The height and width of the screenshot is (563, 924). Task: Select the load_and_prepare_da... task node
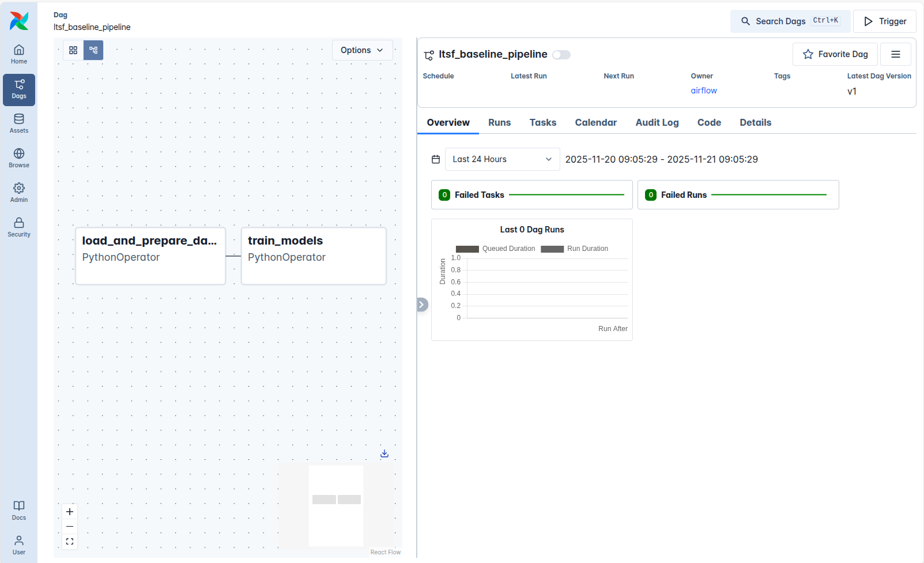[150, 256]
